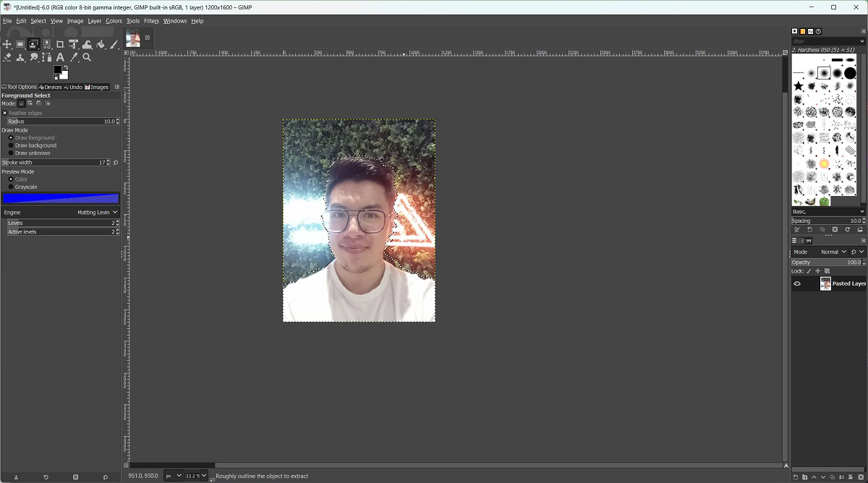Click the Opacity slider in Layers panel
868x483 pixels.
(825, 262)
